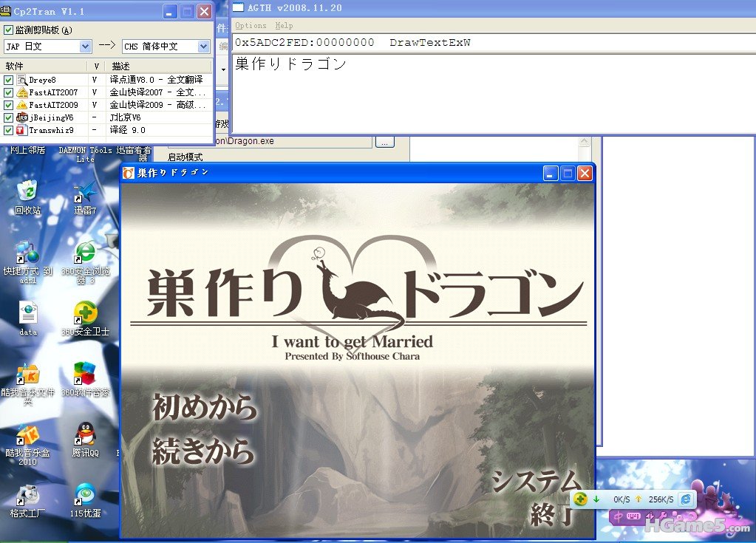756x543 pixels.
Task: Open the 360软件管家 desktop icon
Action: pos(86,374)
